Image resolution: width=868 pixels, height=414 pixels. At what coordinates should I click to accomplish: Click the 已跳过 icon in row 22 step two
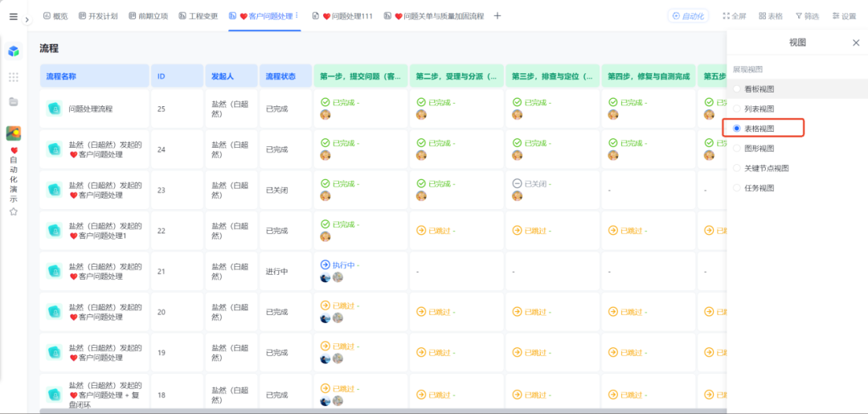click(x=420, y=230)
